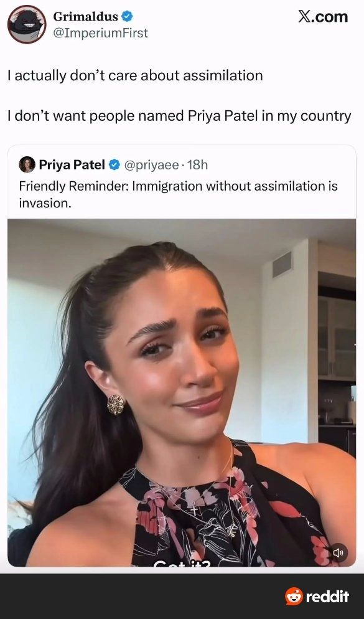Open the 18h timestamp of the quoted post
The width and height of the screenshot is (364, 619).
pyautogui.click(x=197, y=164)
